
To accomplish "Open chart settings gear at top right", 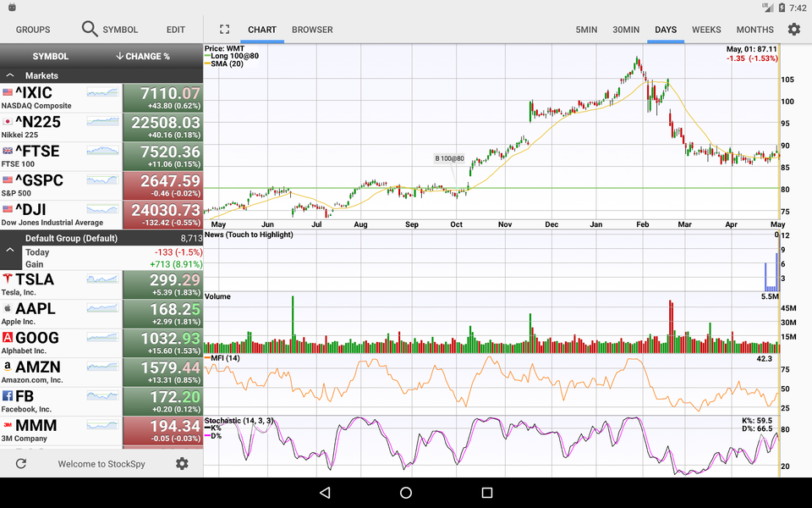I will point(793,29).
